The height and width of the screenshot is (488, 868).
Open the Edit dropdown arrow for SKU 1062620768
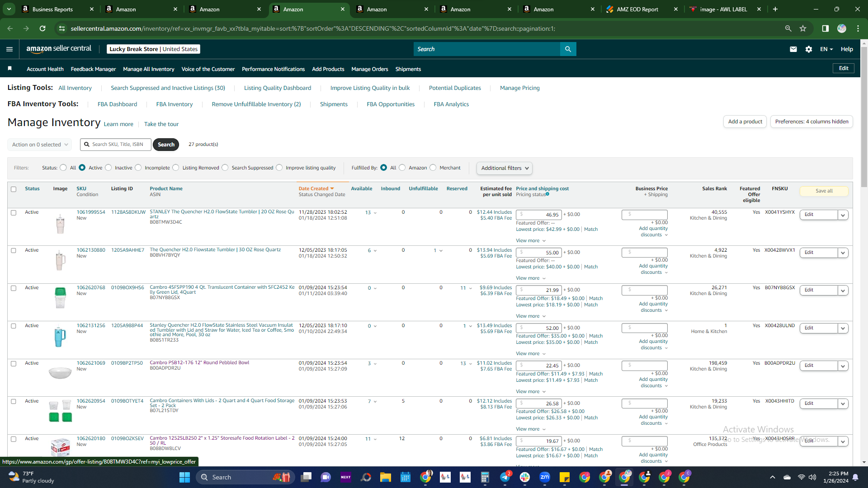(843, 291)
